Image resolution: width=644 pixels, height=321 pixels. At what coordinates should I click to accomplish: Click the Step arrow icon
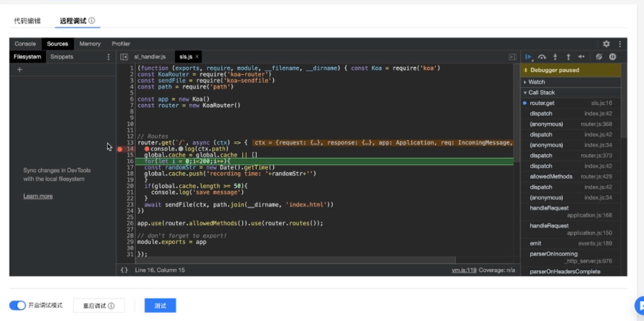click(581, 57)
